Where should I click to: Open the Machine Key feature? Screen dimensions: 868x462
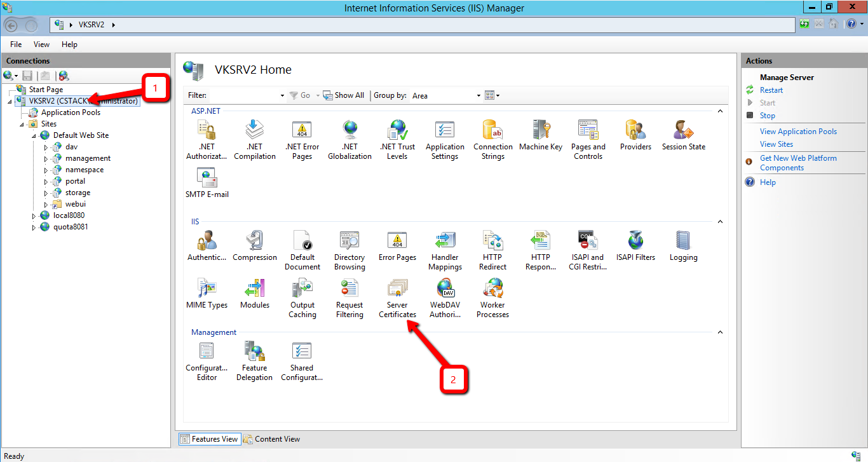click(541, 135)
